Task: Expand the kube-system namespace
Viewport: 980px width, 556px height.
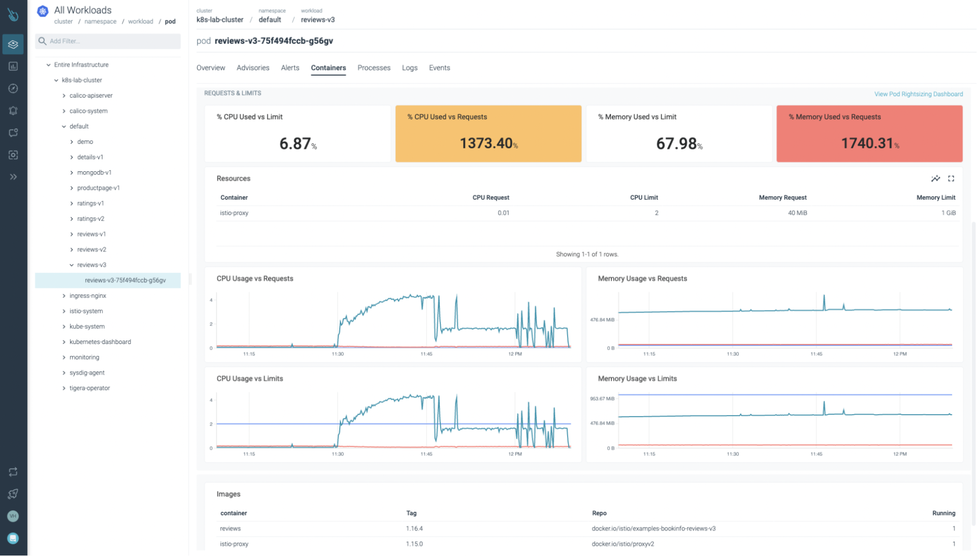Action: point(64,326)
